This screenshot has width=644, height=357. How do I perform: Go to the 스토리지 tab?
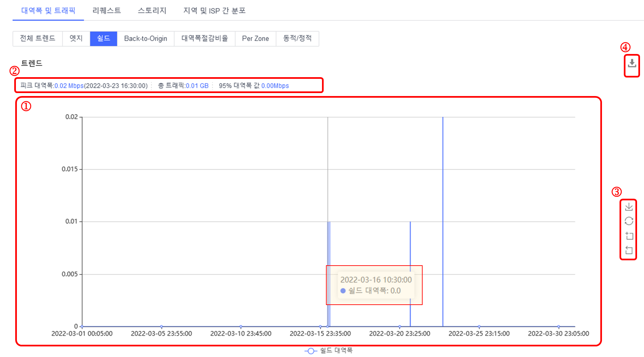tap(152, 11)
